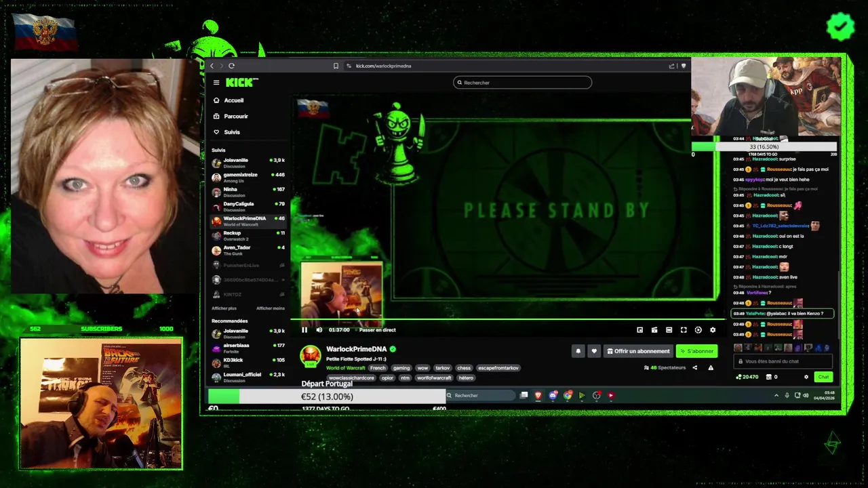Open Jolavanille channel under Suivis
The image size is (868, 488).
coord(248,163)
